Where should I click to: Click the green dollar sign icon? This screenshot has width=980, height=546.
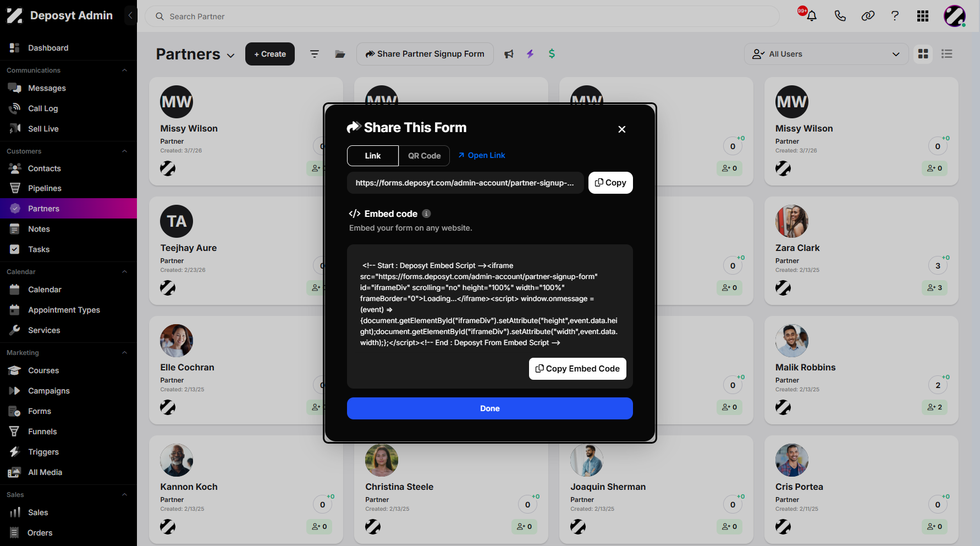tap(552, 54)
